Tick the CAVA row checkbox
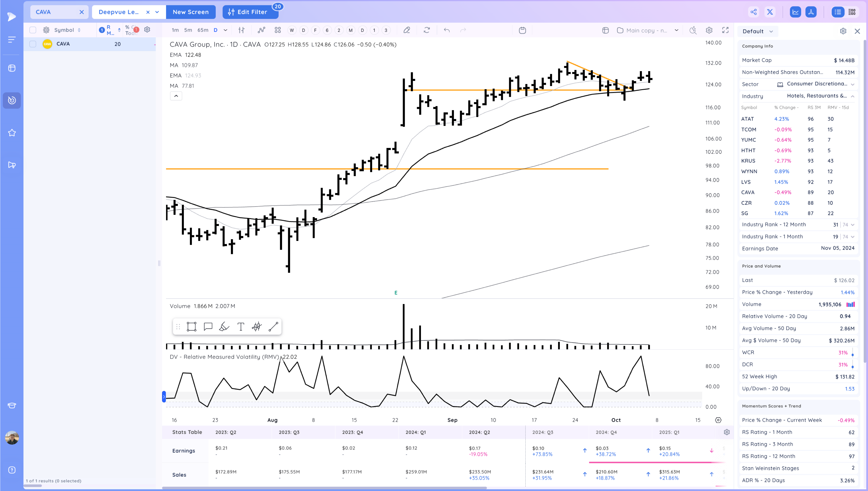This screenshot has height=491, width=868. click(33, 44)
